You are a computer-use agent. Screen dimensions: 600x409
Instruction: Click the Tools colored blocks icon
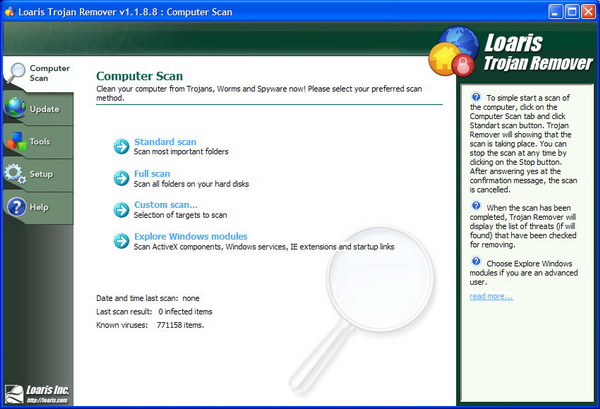point(15,142)
